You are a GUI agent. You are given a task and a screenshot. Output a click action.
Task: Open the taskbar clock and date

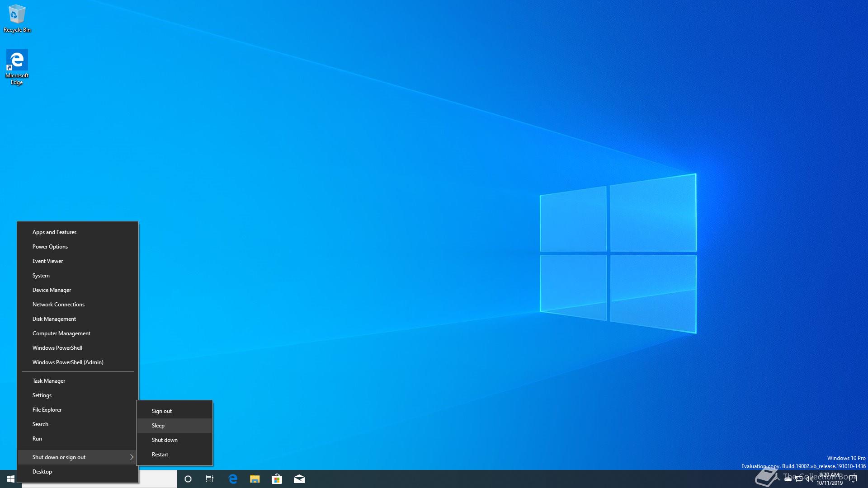tap(830, 479)
